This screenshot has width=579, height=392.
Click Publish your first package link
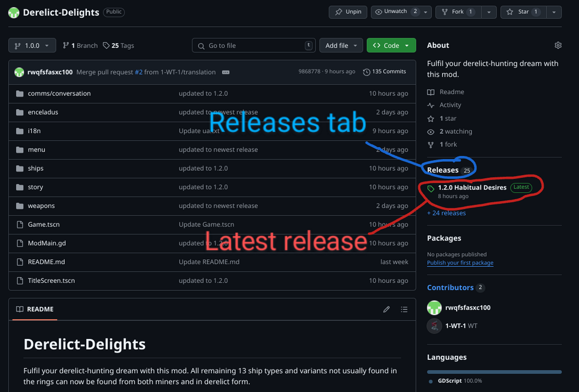[x=460, y=263]
